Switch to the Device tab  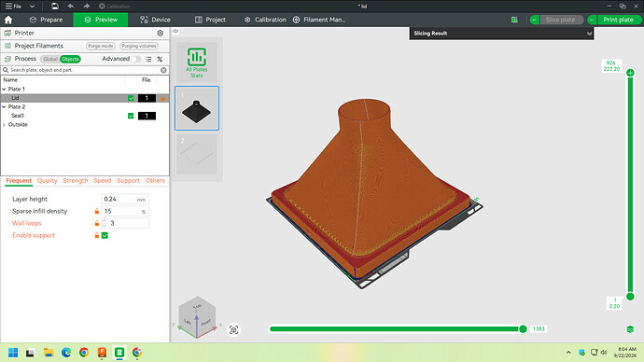click(155, 20)
